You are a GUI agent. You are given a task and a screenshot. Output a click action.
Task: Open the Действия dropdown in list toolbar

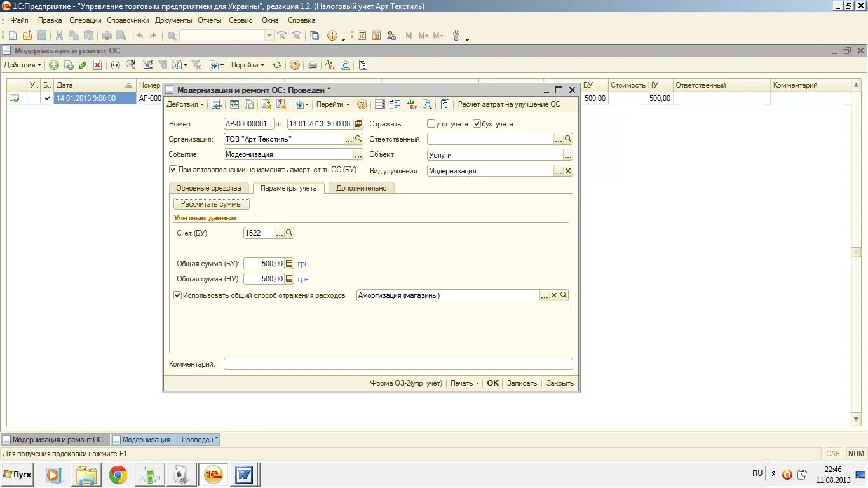(23, 65)
